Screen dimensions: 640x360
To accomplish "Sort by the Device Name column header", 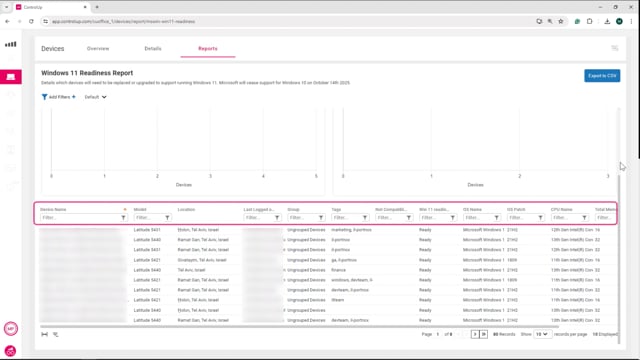I will point(53,209).
